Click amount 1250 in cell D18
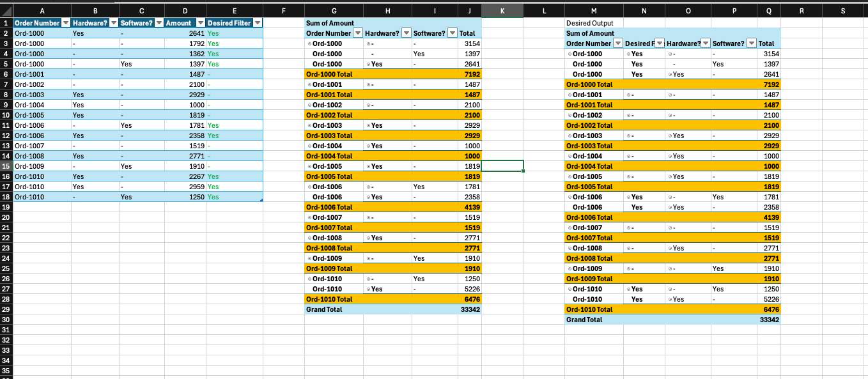868x379 pixels. click(197, 197)
